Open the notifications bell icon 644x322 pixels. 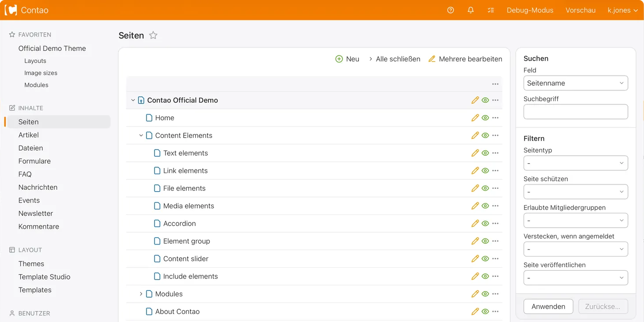pyautogui.click(x=470, y=10)
